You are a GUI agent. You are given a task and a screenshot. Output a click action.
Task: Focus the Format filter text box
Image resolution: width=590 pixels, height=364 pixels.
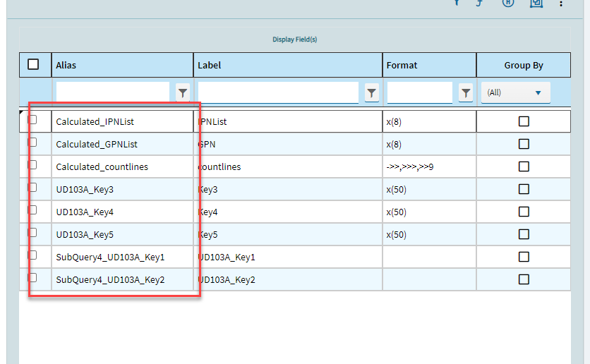pyautogui.click(x=419, y=92)
